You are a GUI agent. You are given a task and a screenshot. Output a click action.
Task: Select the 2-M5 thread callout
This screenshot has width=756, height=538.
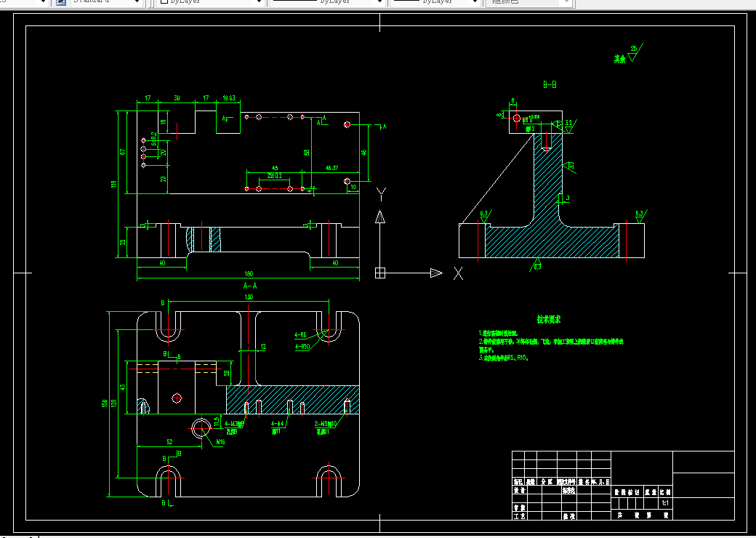(326, 424)
